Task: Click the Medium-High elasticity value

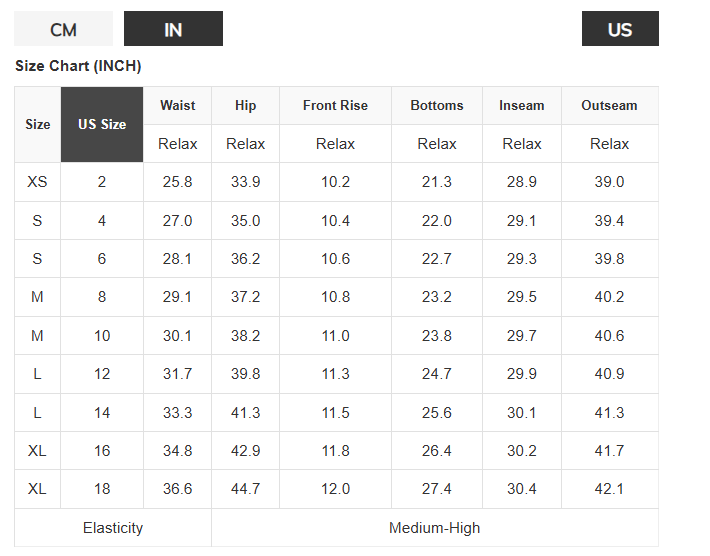Action: (x=435, y=528)
